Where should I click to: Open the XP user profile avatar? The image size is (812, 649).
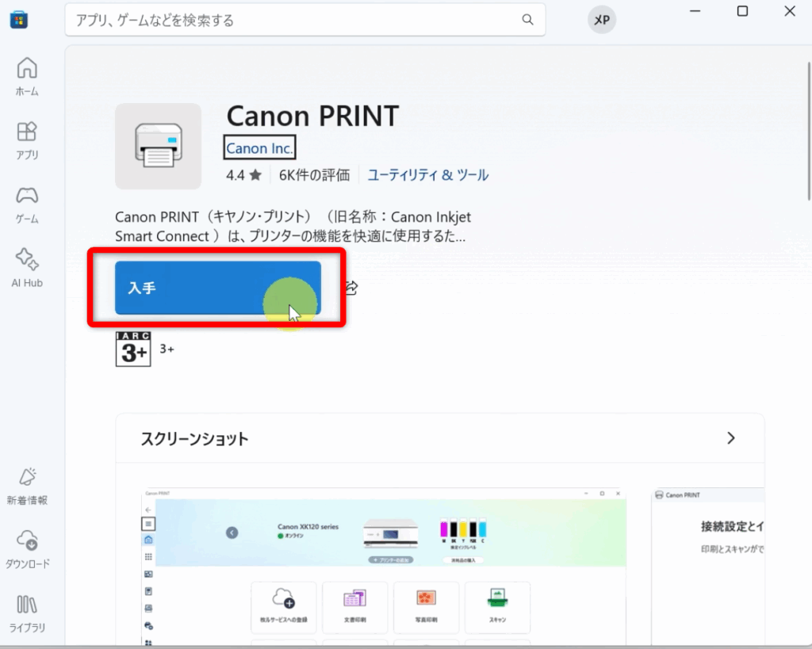(602, 20)
